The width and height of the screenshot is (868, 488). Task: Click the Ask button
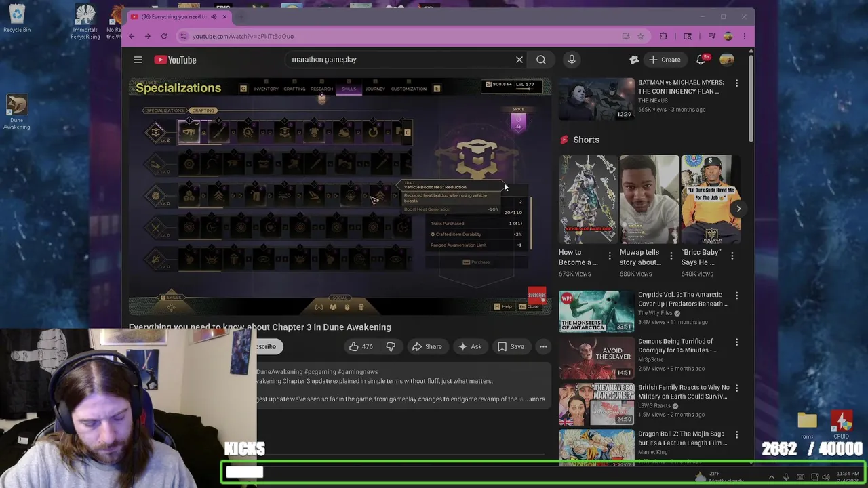470,346
